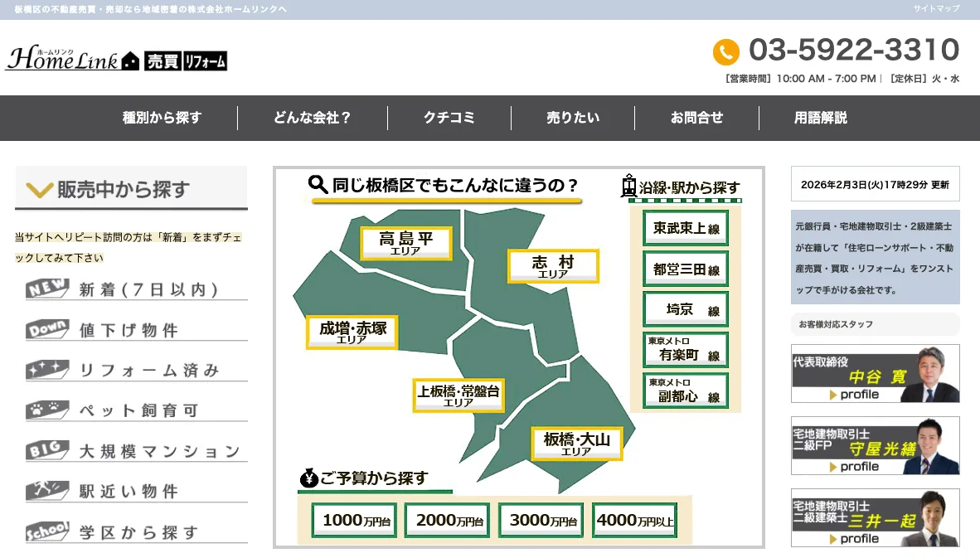Choose the 埼京線 railway button
980x558 pixels.
click(x=686, y=309)
